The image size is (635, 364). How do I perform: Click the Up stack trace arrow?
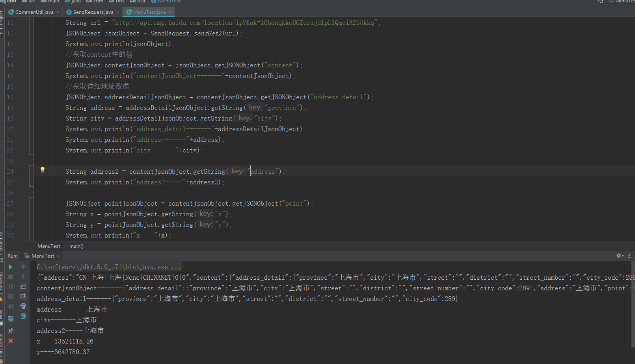(x=23, y=267)
